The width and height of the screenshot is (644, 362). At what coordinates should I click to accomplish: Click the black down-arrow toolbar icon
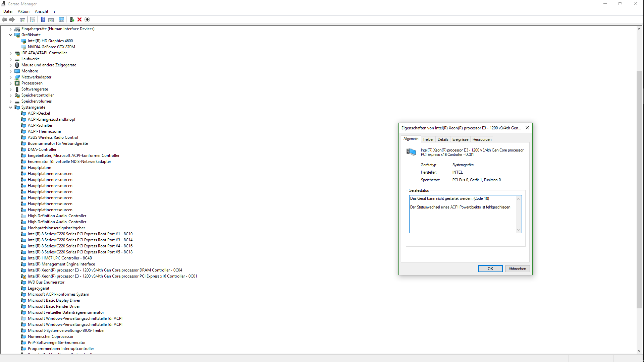pyautogui.click(x=87, y=19)
